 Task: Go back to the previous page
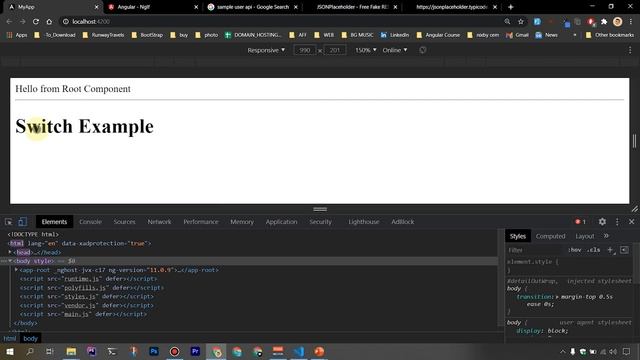(x=9, y=22)
